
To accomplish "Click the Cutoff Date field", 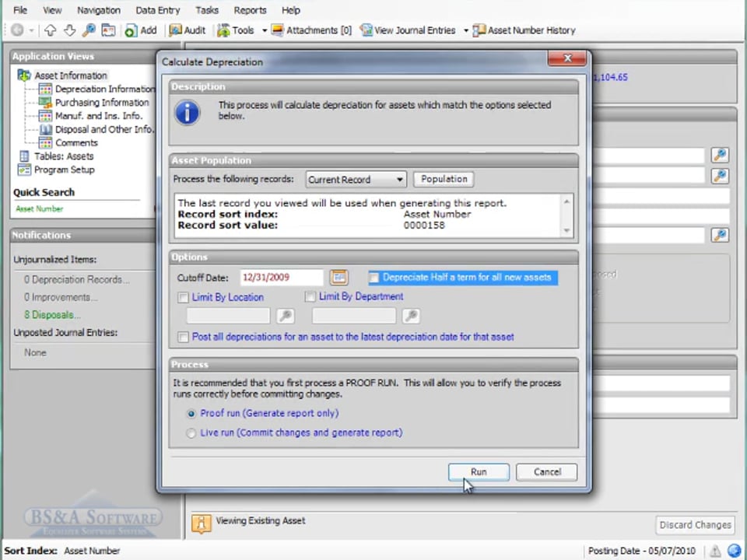I will pyautogui.click(x=281, y=277).
